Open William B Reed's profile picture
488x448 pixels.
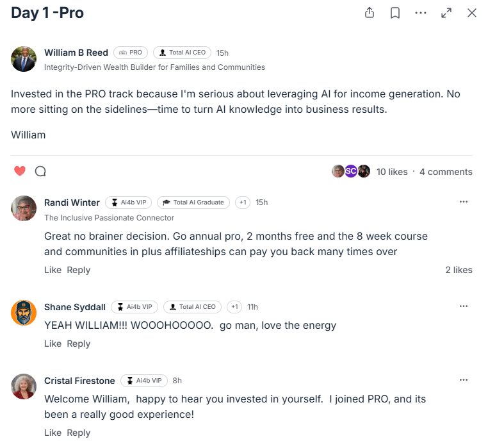click(24, 59)
